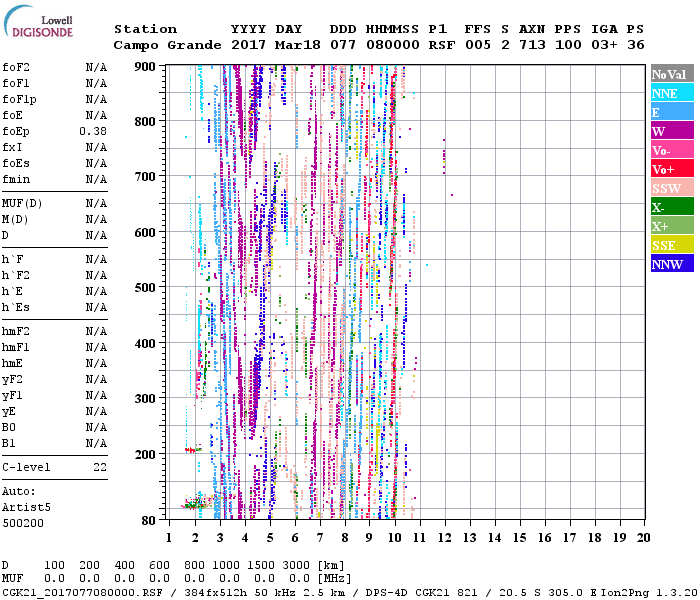Click the SSW pink legend entry
This screenshot has height=600, width=700.
[x=671, y=188]
